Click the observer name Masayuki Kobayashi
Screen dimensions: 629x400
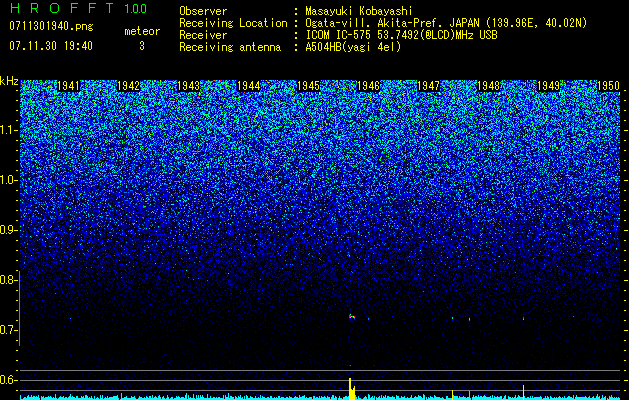point(358,11)
